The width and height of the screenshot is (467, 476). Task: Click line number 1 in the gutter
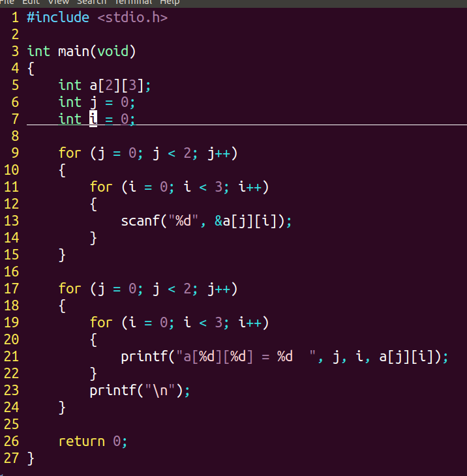tap(15, 18)
